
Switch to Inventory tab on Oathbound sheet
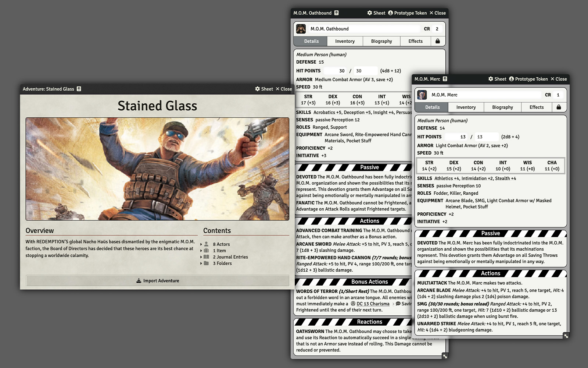point(345,41)
